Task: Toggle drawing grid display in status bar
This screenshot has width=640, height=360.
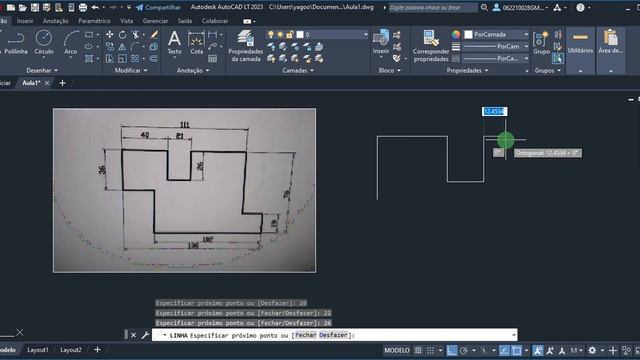Action: 418,350
